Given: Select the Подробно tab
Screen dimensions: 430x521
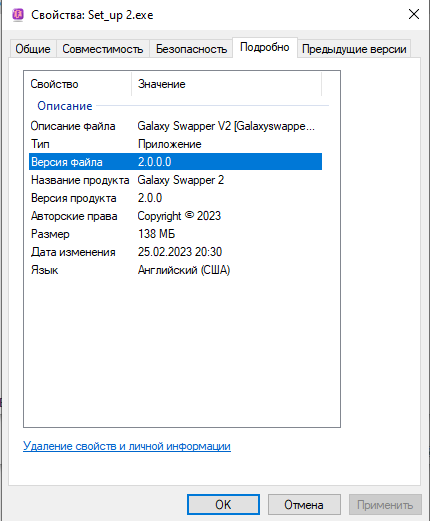Looking at the screenshot, I should click(265, 47).
